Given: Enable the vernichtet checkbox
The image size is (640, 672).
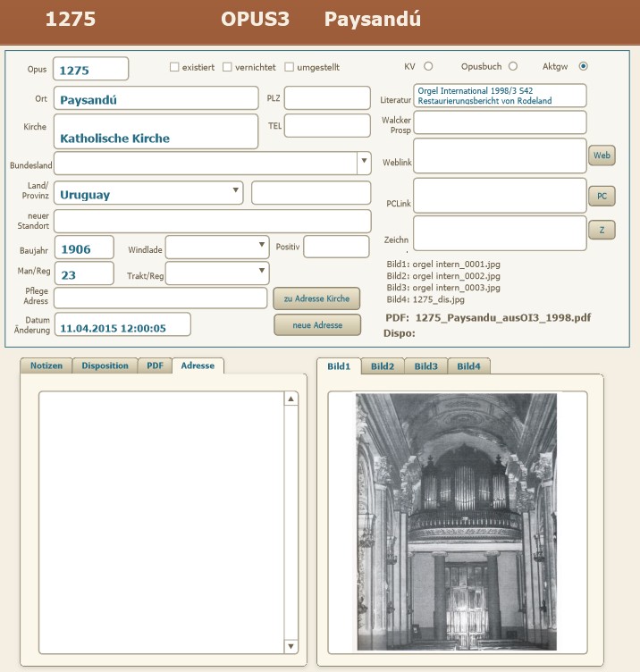Looking at the screenshot, I should coord(227,67).
